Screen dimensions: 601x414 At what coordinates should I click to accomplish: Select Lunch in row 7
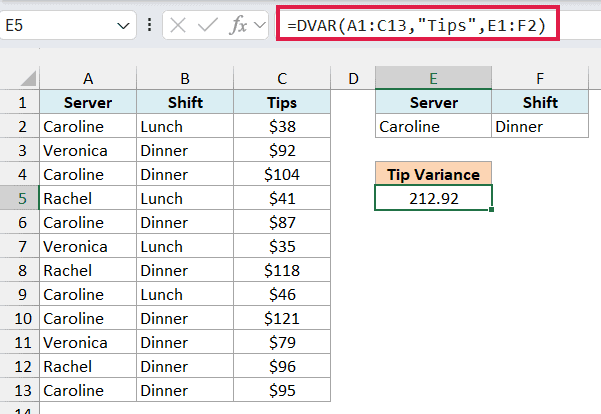click(x=185, y=246)
